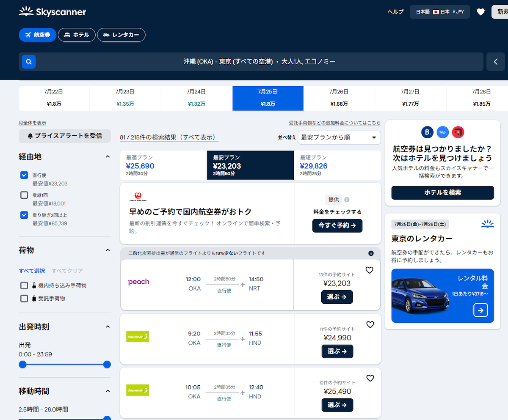
Task: Click the Trip.com icon
Action: click(443, 132)
